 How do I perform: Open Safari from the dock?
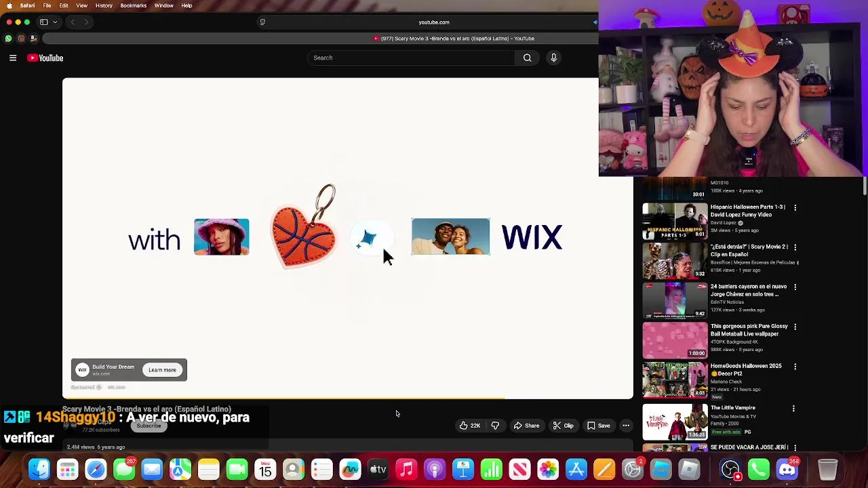point(96,469)
